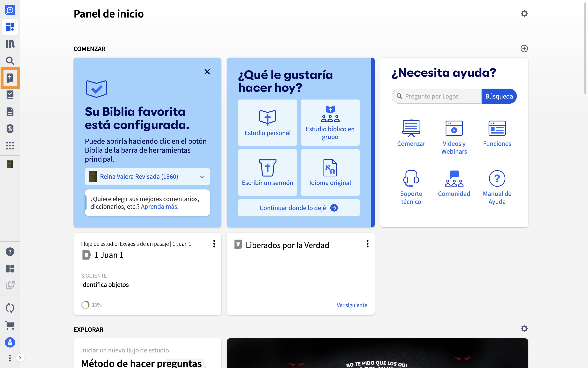Open the EXPLORAR section settings gear

524,329
